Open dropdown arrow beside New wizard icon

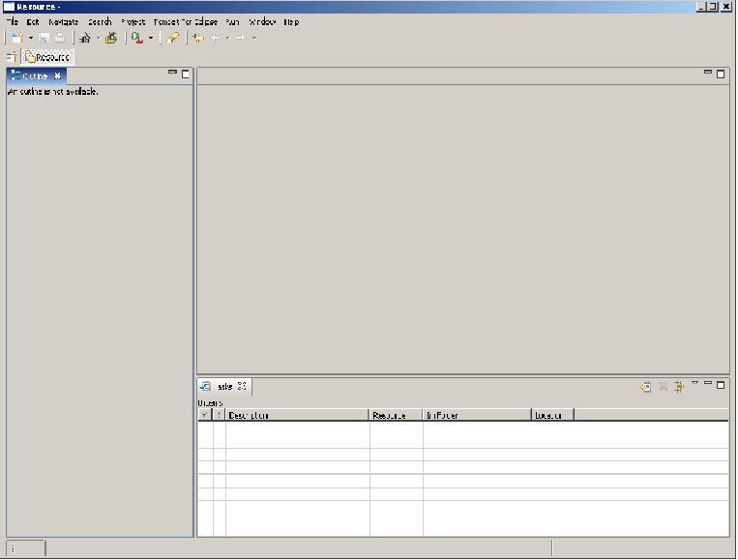tap(31, 38)
